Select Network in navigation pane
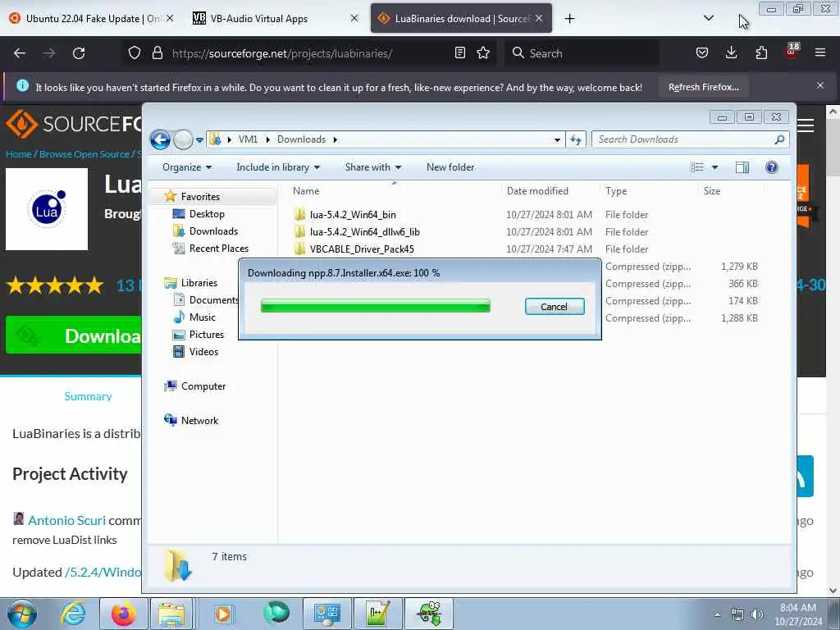This screenshot has height=630, width=840. pyautogui.click(x=199, y=421)
